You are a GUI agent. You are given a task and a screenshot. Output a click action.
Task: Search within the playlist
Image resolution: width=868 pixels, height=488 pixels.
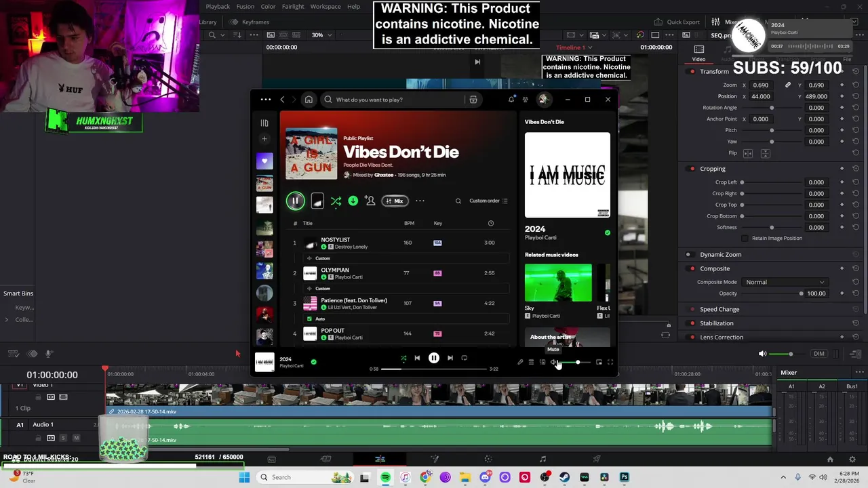[458, 201]
